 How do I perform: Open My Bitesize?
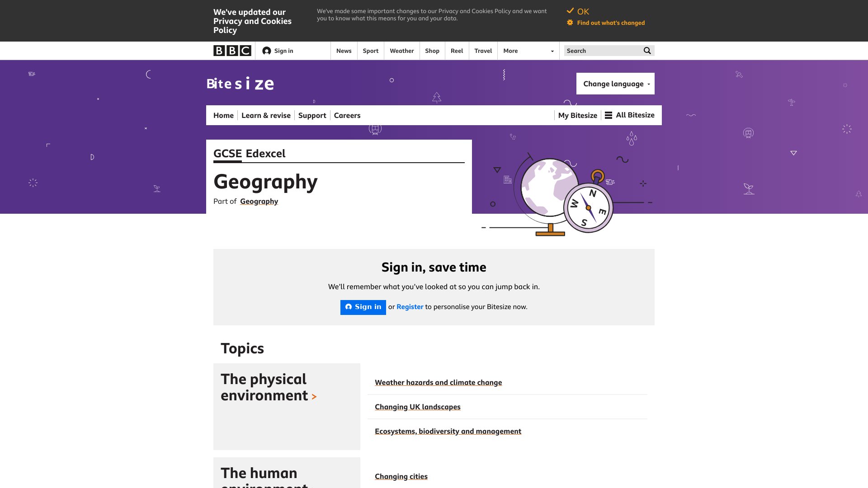tap(577, 115)
